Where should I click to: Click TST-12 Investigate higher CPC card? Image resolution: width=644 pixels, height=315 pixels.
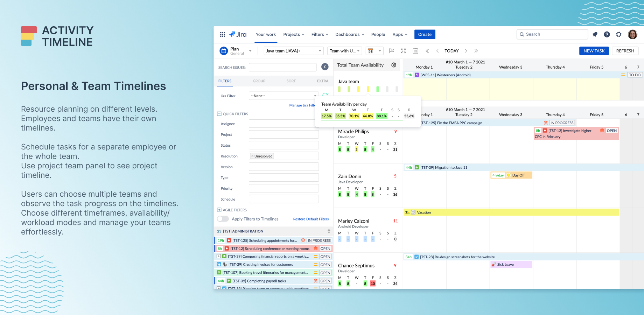(576, 134)
